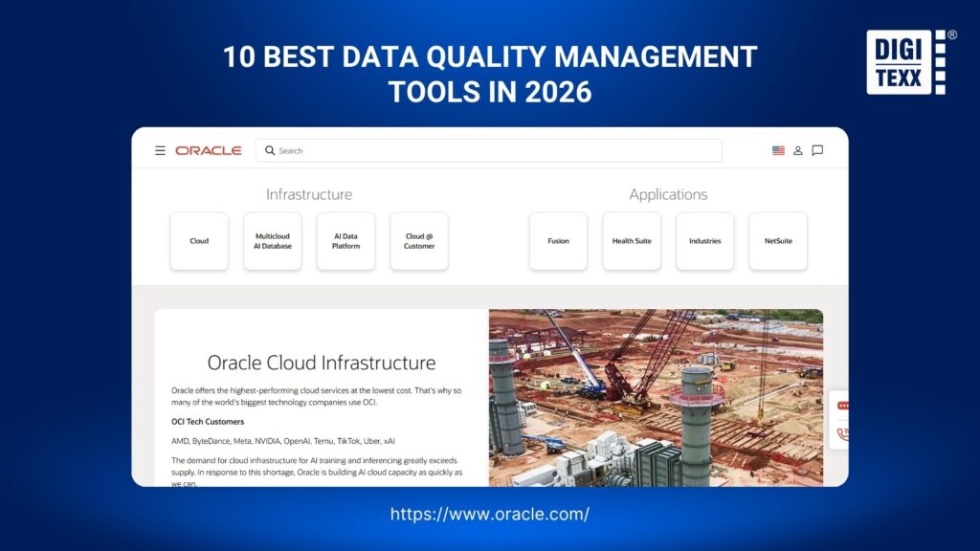Choose the Cloud @ Customer card

(x=419, y=241)
